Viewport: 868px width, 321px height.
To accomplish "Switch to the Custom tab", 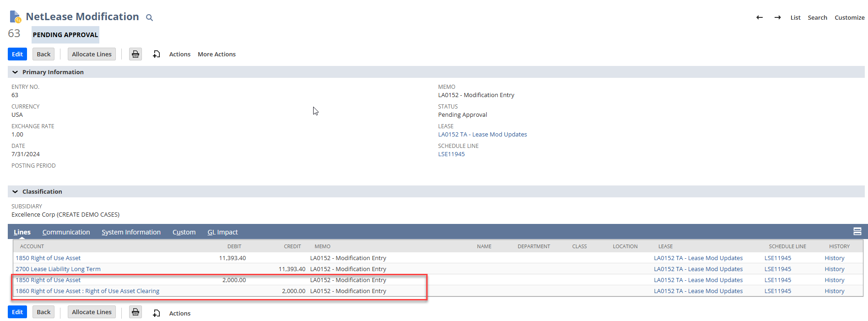I will point(184,232).
